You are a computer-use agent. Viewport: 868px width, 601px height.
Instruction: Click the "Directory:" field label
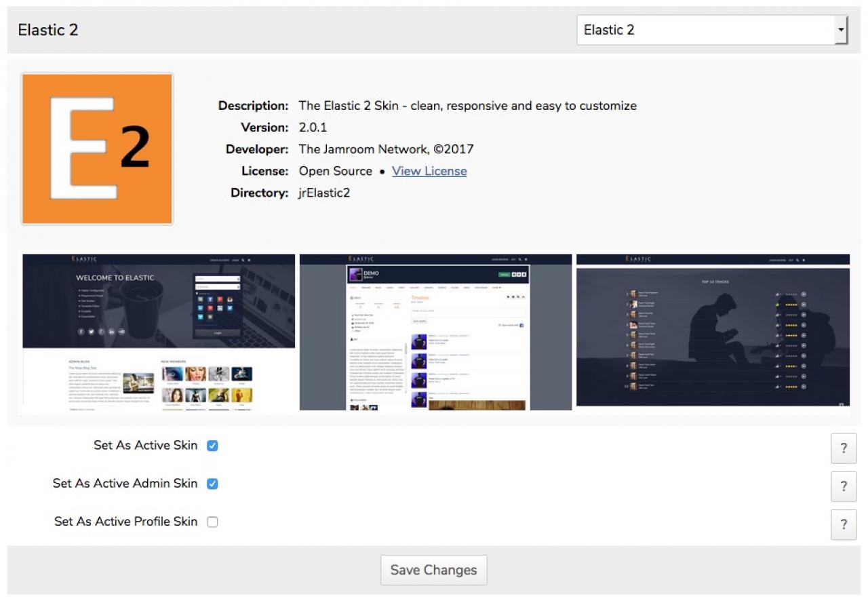260,193
